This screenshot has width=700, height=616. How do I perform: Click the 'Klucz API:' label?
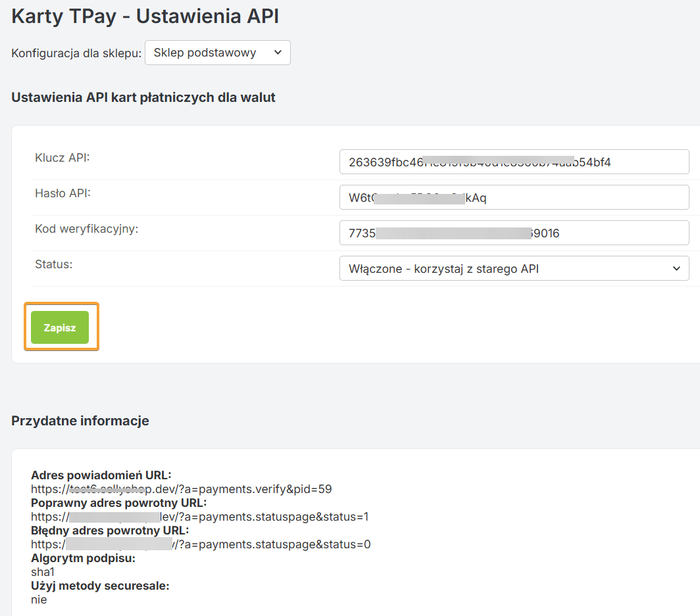click(62, 157)
